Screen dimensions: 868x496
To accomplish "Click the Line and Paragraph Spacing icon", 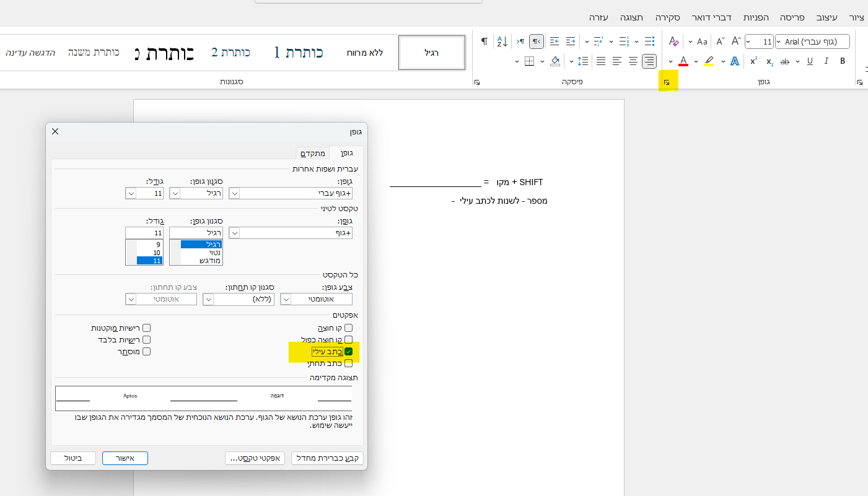I will tap(582, 61).
